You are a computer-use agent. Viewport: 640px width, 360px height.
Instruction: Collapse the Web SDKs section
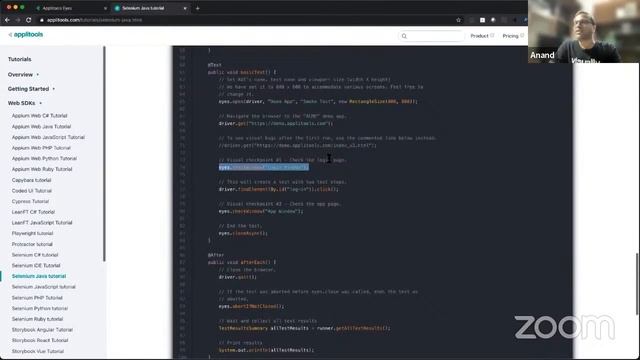click(x=24, y=103)
